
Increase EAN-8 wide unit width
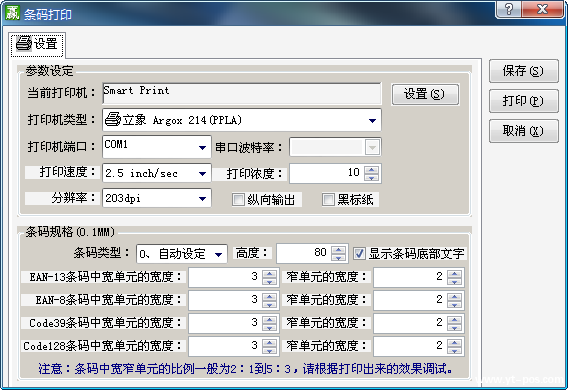tap(269, 297)
